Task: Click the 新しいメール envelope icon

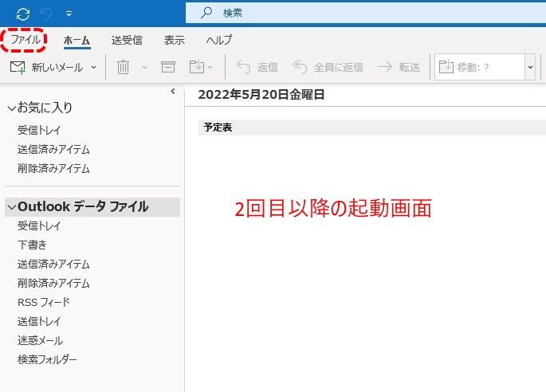Action: tap(18, 68)
